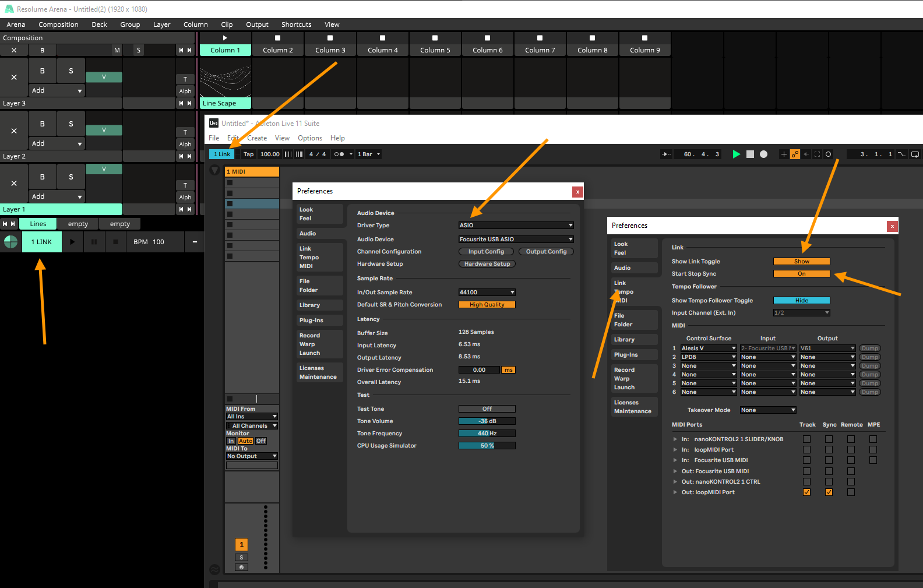Image resolution: width=923 pixels, height=588 pixels.
Task: Click the Output Config button
Action: click(x=547, y=252)
